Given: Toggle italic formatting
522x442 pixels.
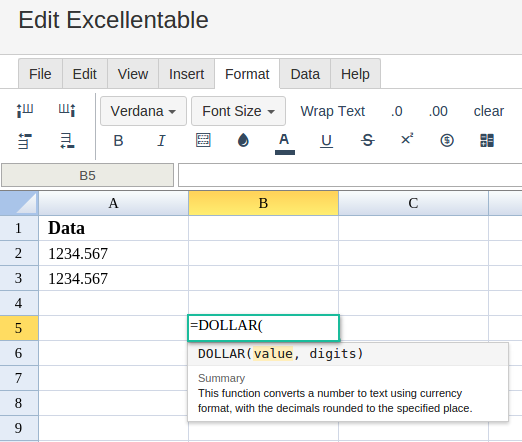Looking at the screenshot, I should pyautogui.click(x=161, y=141).
